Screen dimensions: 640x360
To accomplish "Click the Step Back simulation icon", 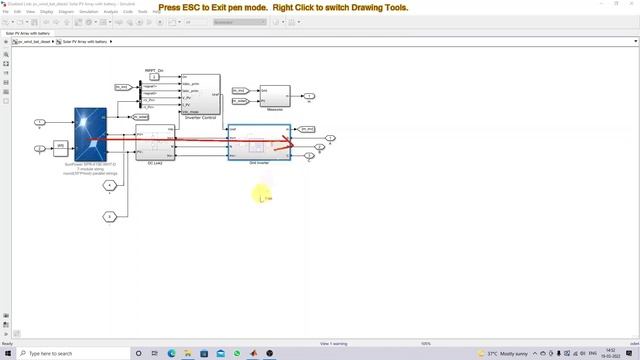I will click(130, 22).
